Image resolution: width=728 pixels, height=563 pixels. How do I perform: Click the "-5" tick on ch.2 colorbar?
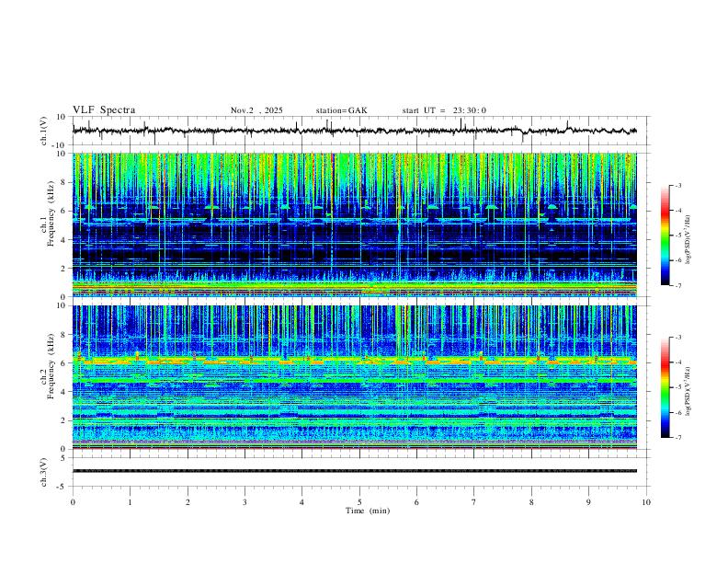point(678,387)
